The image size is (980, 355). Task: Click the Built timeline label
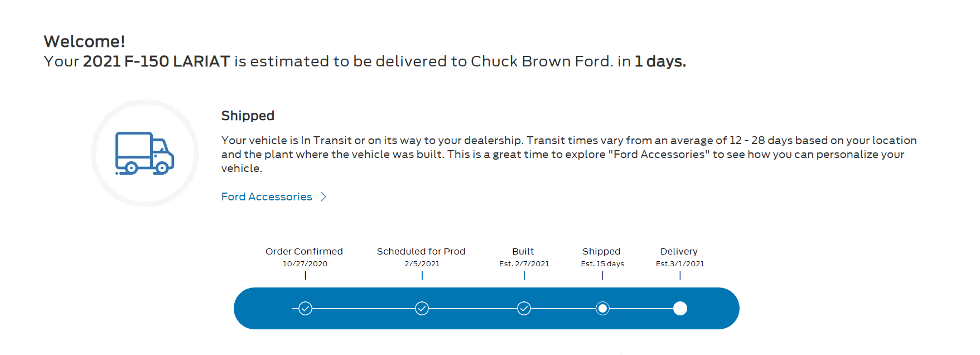(x=523, y=252)
